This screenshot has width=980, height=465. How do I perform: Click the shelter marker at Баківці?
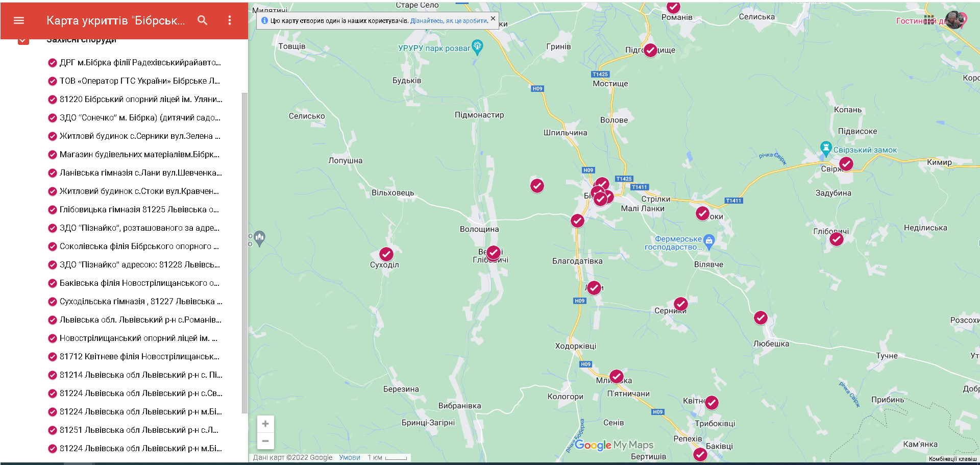pos(700,454)
